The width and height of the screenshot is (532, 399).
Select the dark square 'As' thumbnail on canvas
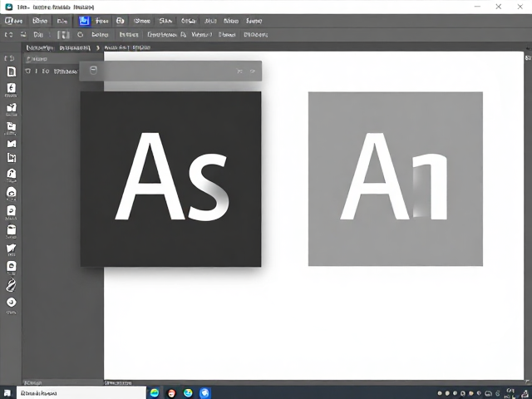point(170,179)
